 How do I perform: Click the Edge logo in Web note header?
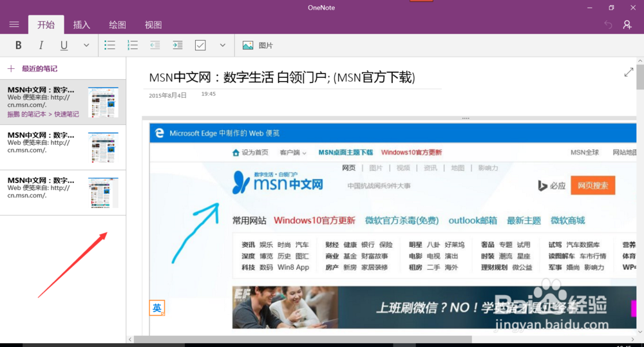159,133
